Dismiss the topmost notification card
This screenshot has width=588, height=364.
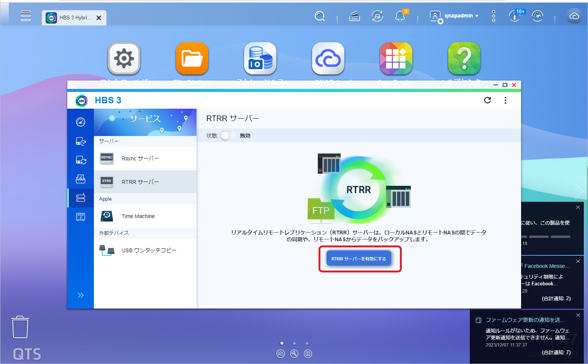click(578, 207)
